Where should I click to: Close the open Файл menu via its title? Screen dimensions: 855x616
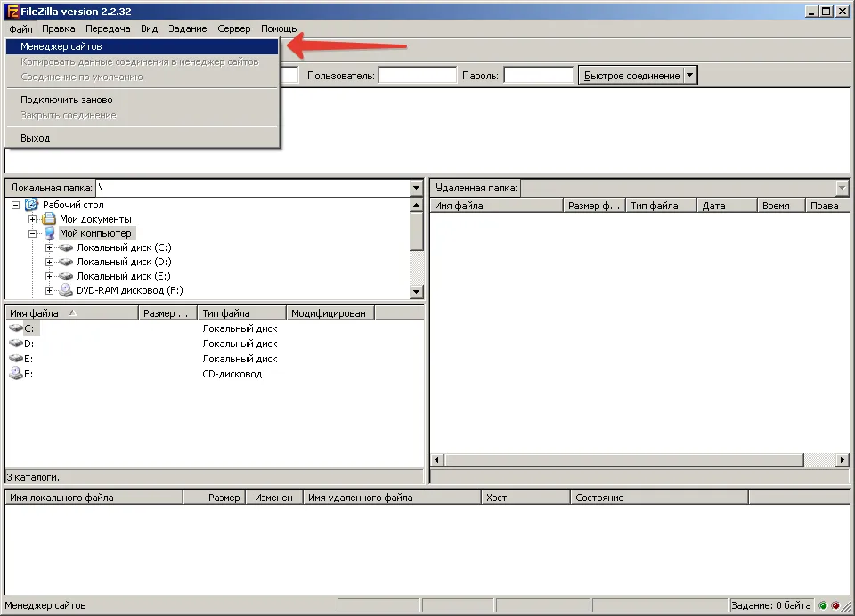point(20,28)
